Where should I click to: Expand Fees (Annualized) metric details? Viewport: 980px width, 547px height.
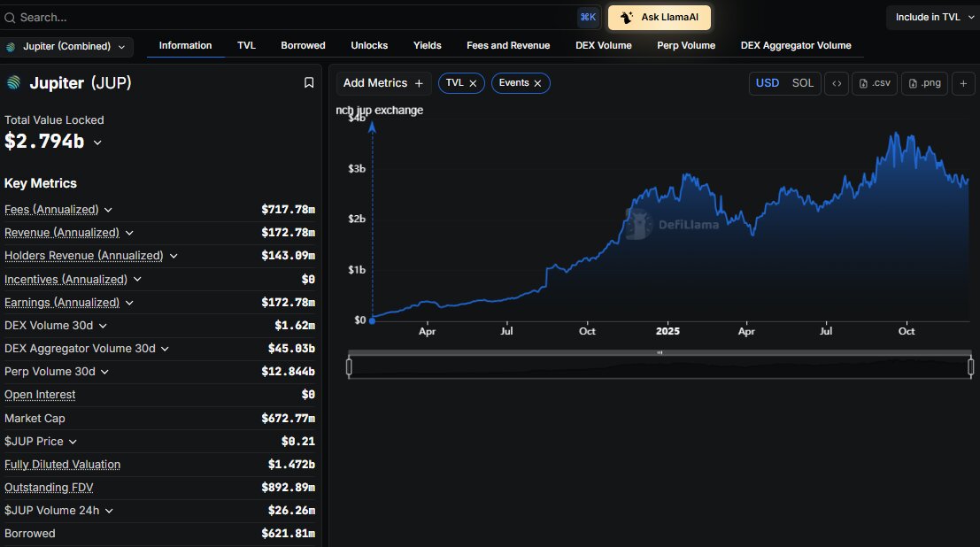pyautogui.click(x=108, y=210)
